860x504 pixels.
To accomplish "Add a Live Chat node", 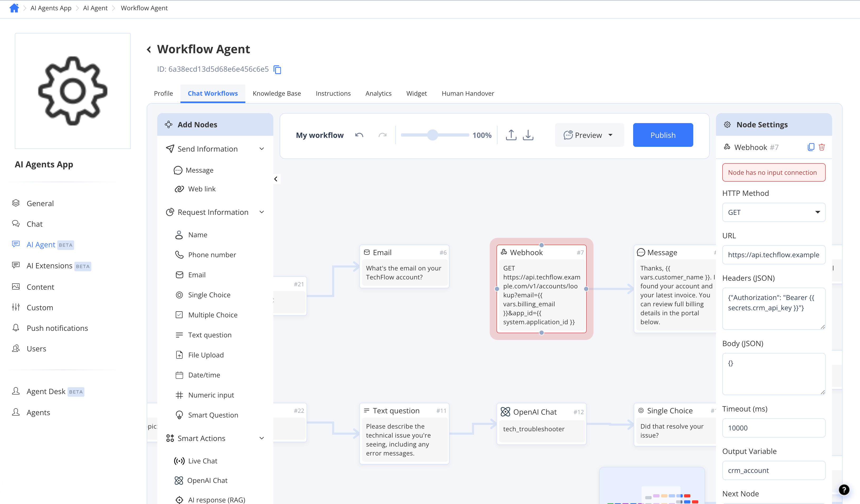I will (195, 461).
